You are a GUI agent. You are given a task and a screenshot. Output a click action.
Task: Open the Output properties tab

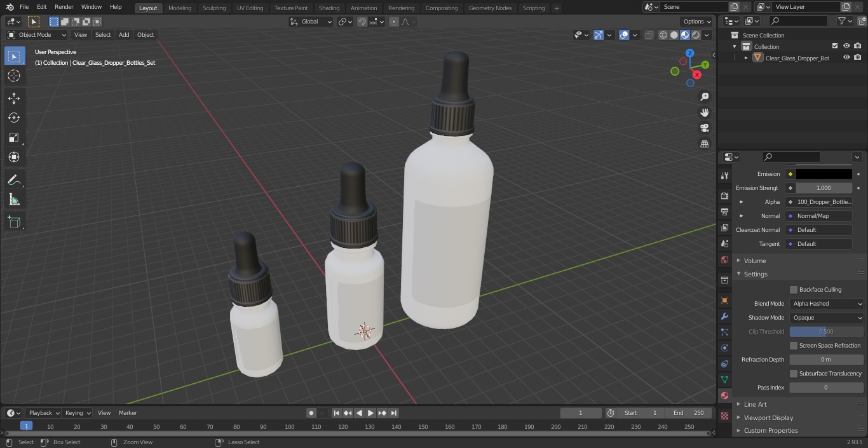(724, 212)
